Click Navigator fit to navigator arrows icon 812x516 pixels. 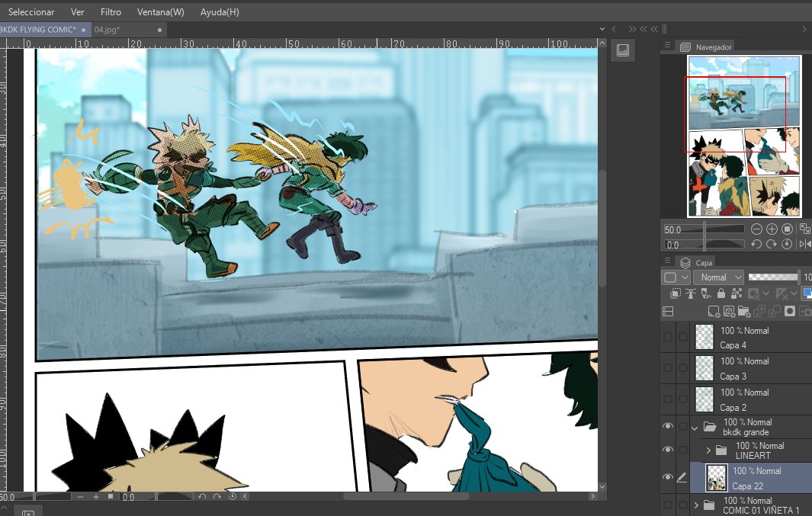(804, 229)
